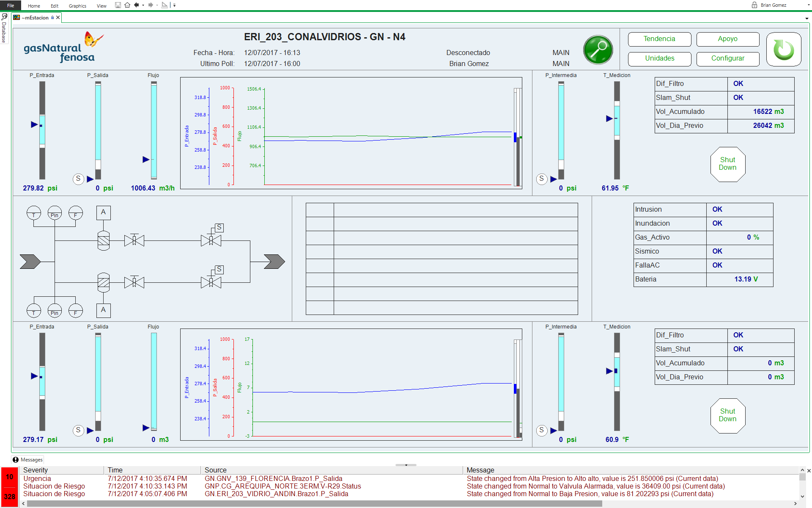Click the Messages list horizontal scrollbar
The width and height of the screenshot is (812, 508).
click(314, 504)
